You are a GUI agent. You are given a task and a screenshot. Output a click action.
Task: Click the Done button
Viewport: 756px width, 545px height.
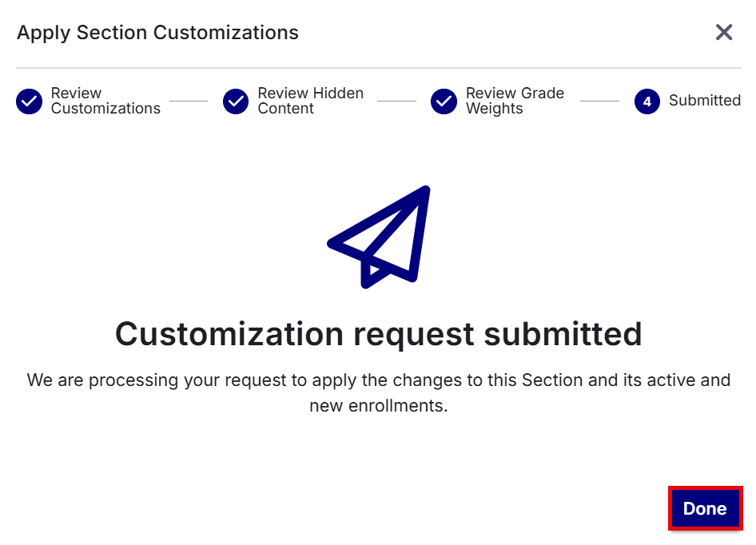(705, 508)
